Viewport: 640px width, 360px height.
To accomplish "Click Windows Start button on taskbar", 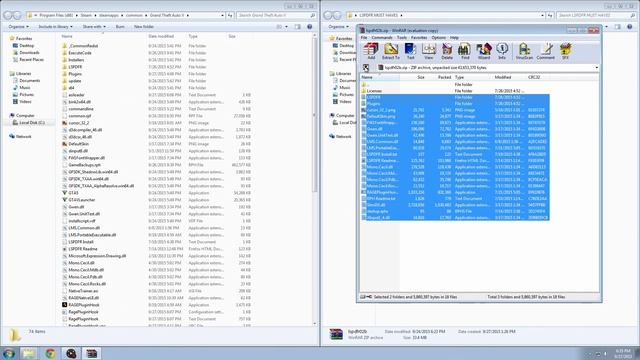I will [x=9, y=353].
